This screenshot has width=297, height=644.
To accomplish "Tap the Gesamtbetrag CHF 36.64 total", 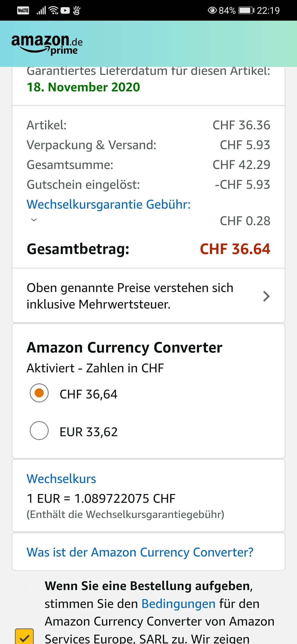I will pos(235,249).
